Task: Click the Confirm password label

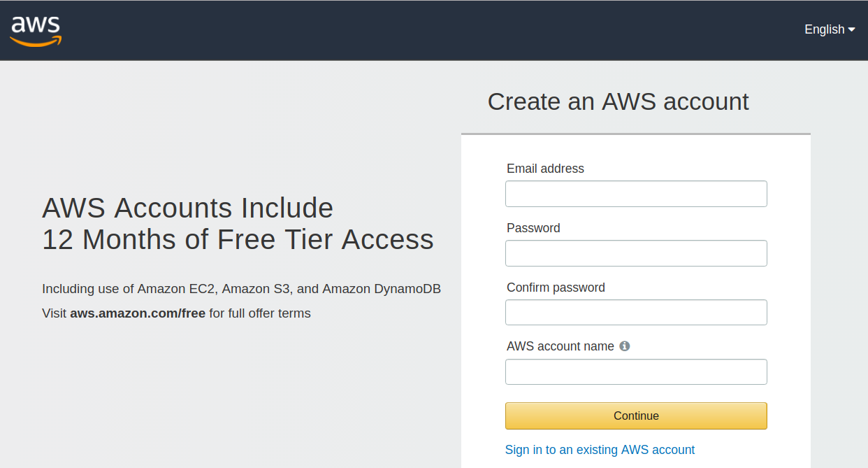Action: pos(556,288)
